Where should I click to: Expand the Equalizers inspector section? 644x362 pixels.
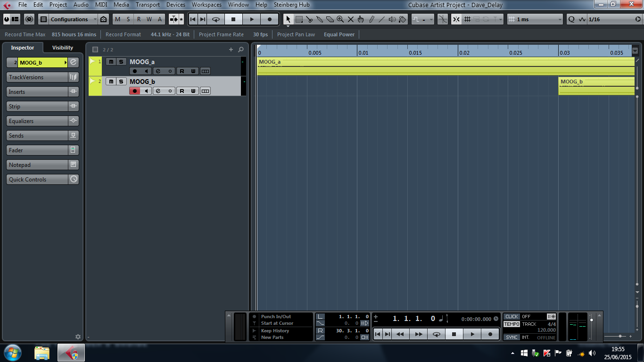tap(38, 121)
